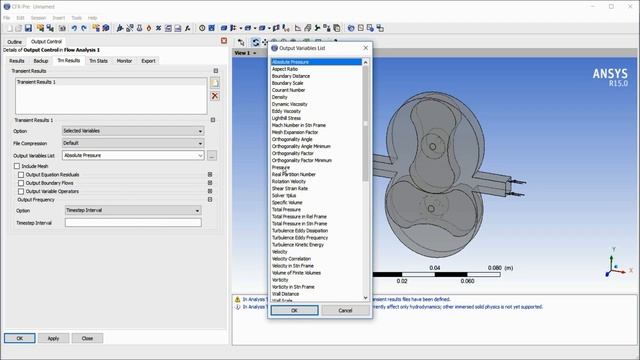Screen dimensions: 640x360
Task: Enable the Include Mesh checkbox
Action: click(17, 166)
